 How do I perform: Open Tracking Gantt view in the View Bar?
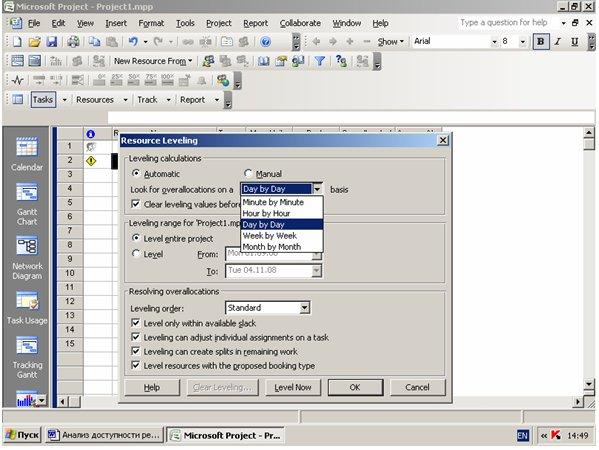coord(27,358)
